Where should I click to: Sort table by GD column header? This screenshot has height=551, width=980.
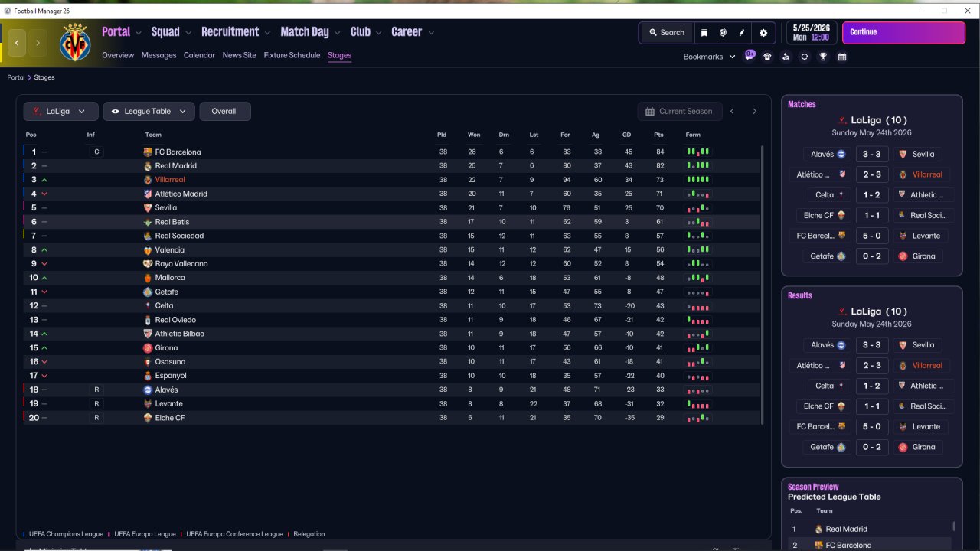tap(626, 135)
